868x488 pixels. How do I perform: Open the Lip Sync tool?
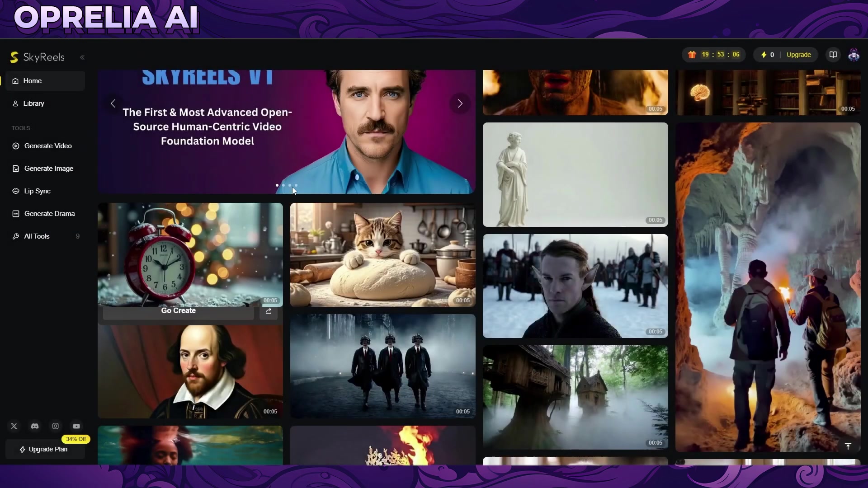point(45,191)
